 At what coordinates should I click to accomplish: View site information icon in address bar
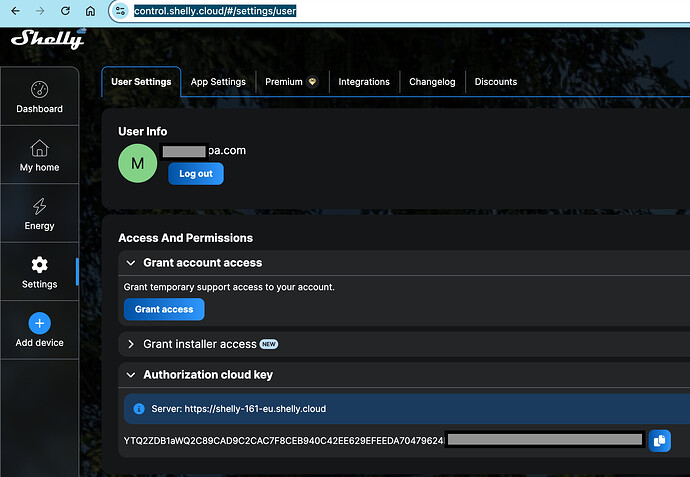120,11
